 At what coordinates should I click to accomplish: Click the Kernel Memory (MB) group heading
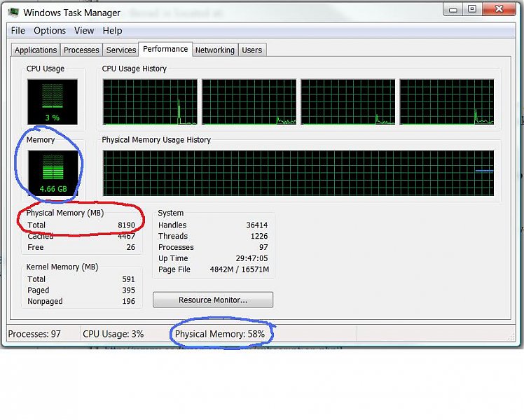coord(62,267)
